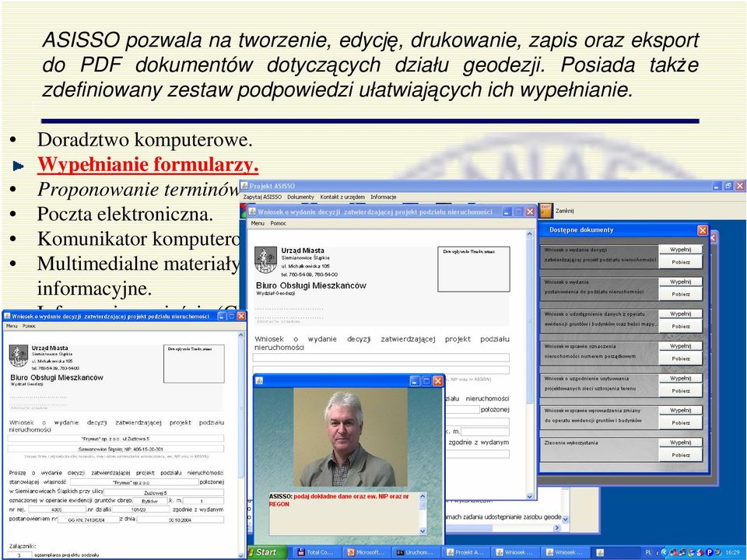Viewport: 747px width, 560px height.
Task: Open Pomoc in the blank Wniosek window
Action: 279,223
